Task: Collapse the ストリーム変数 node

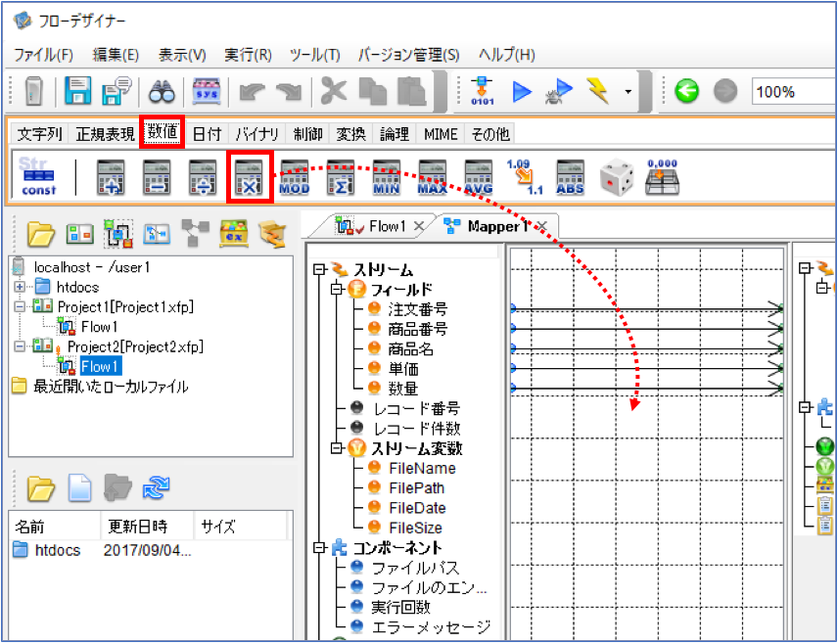Action: coord(336,448)
